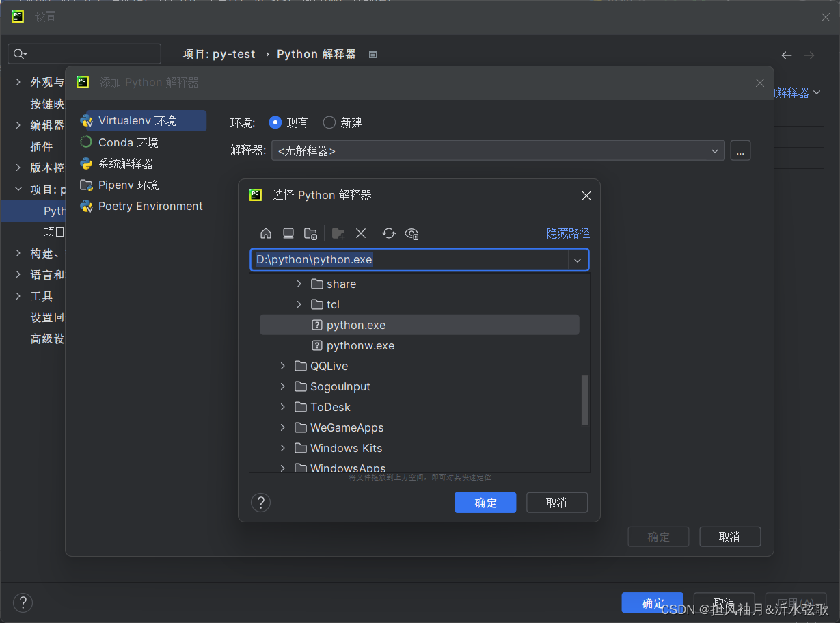
Task: Select SogouInput folder row
Action: [x=420, y=386]
